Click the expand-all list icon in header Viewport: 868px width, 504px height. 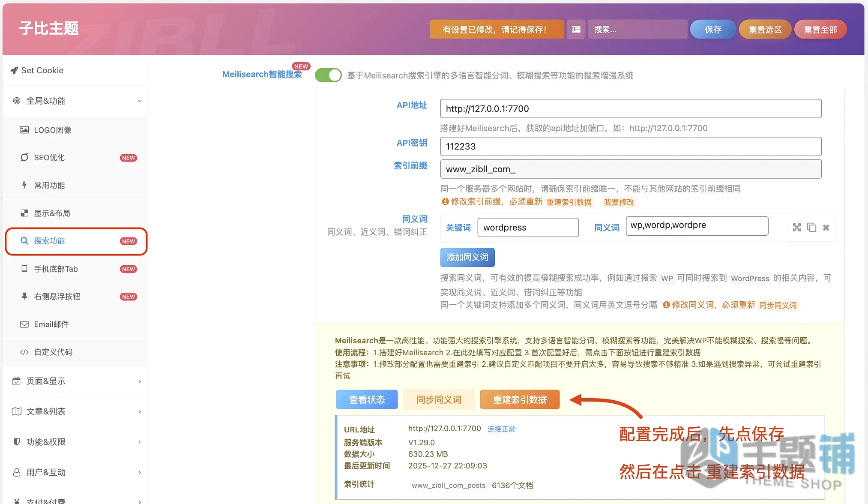point(576,29)
